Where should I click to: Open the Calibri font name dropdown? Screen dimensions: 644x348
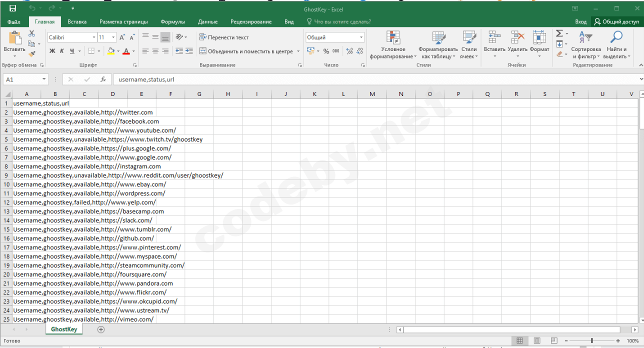click(94, 37)
